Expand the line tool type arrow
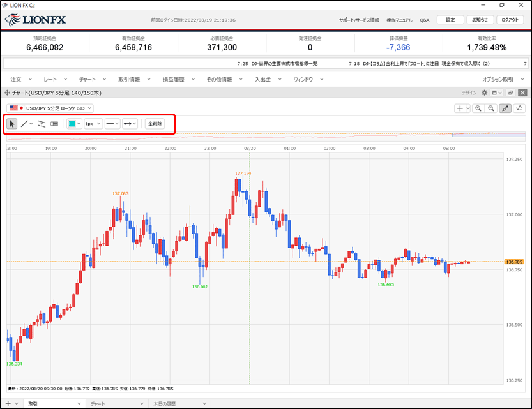 click(x=31, y=124)
